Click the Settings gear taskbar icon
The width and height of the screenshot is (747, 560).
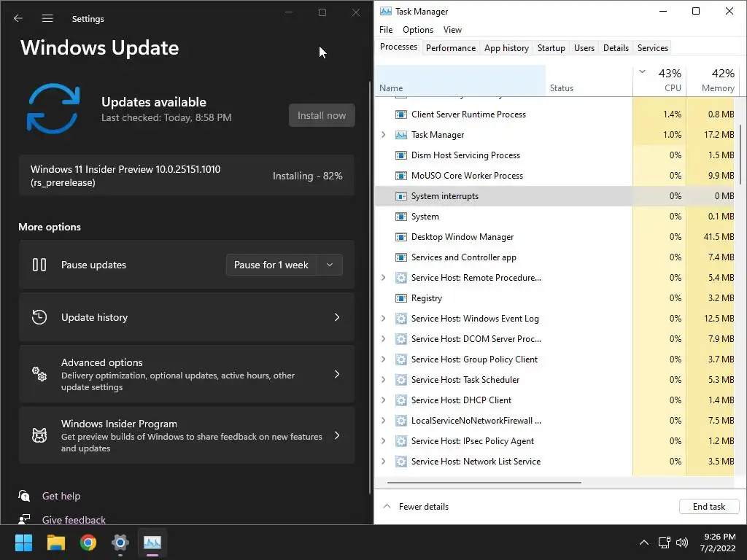pyautogui.click(x=120, y=542)
